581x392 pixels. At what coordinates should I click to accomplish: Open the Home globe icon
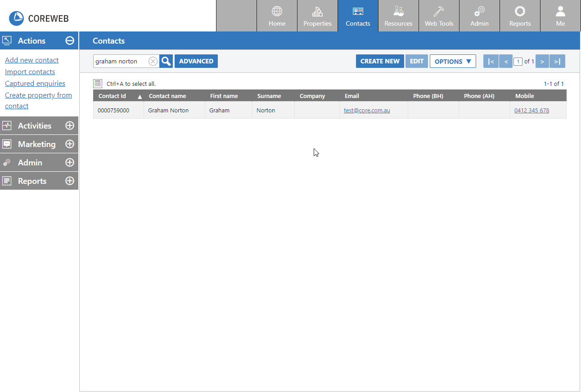(x=277, y=12)
